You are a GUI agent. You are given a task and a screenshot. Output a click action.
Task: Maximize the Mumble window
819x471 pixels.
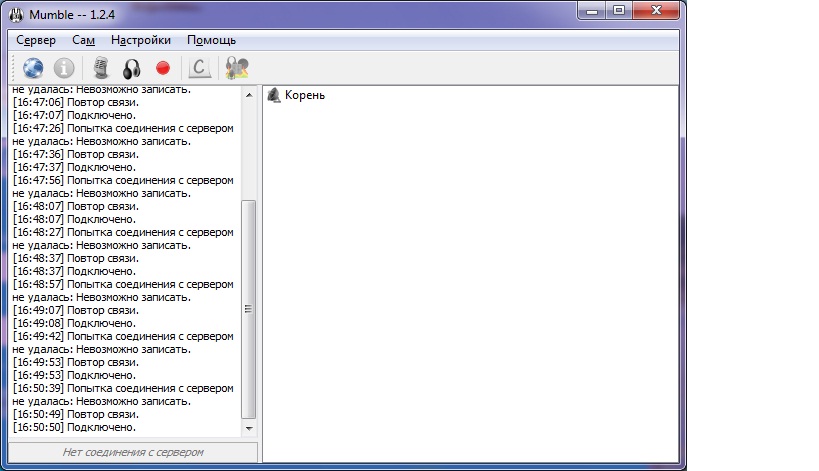619,11
